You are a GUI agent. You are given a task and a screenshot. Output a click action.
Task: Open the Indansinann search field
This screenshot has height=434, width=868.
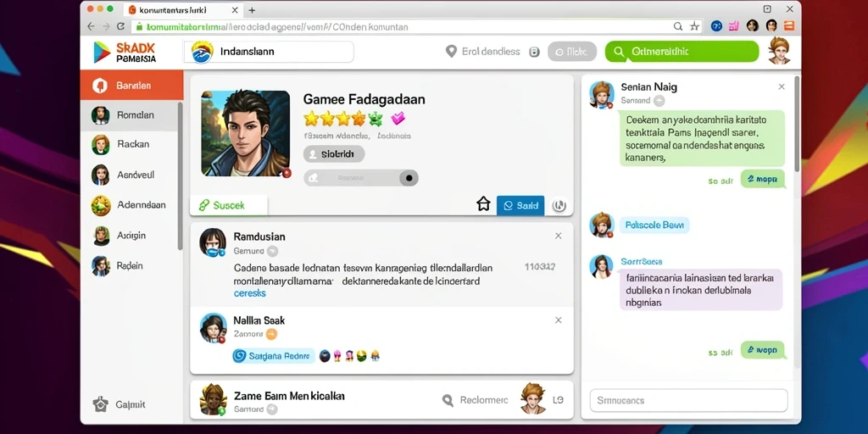tap(269, 52)
